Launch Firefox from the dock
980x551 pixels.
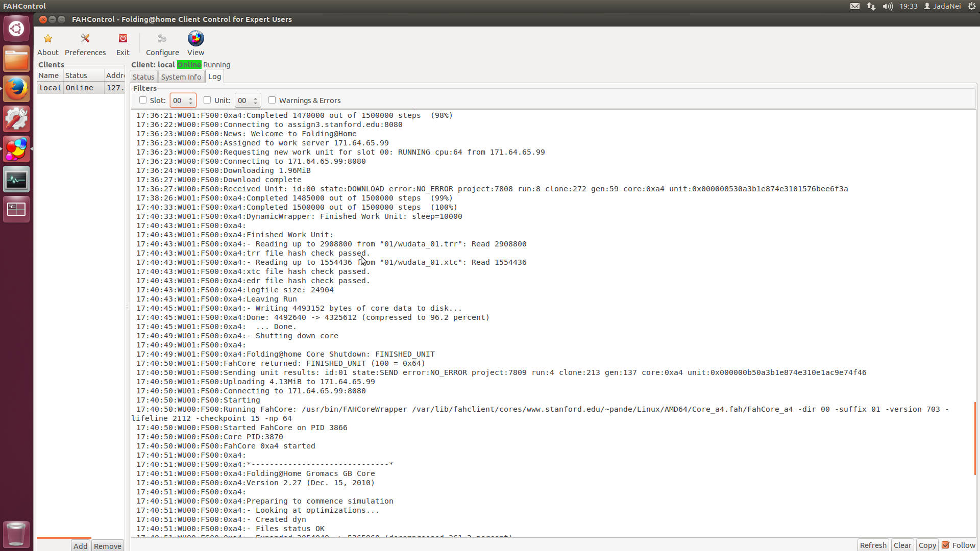tap(16, 89)
